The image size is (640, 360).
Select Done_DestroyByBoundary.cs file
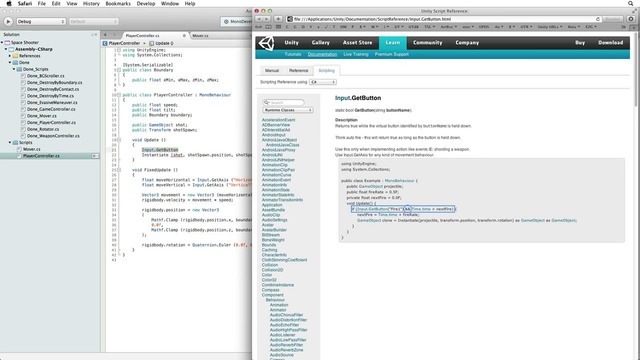pyautogui.click(x=54, y=82)
